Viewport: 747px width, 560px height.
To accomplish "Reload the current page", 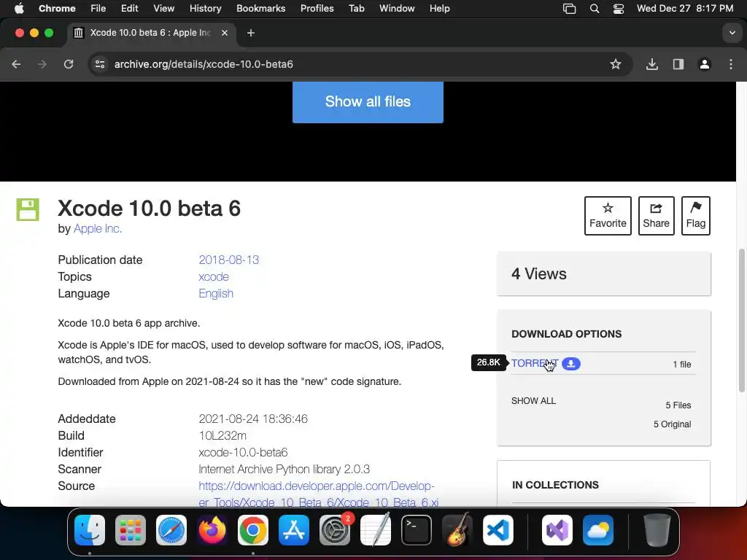I will (69, 64).
